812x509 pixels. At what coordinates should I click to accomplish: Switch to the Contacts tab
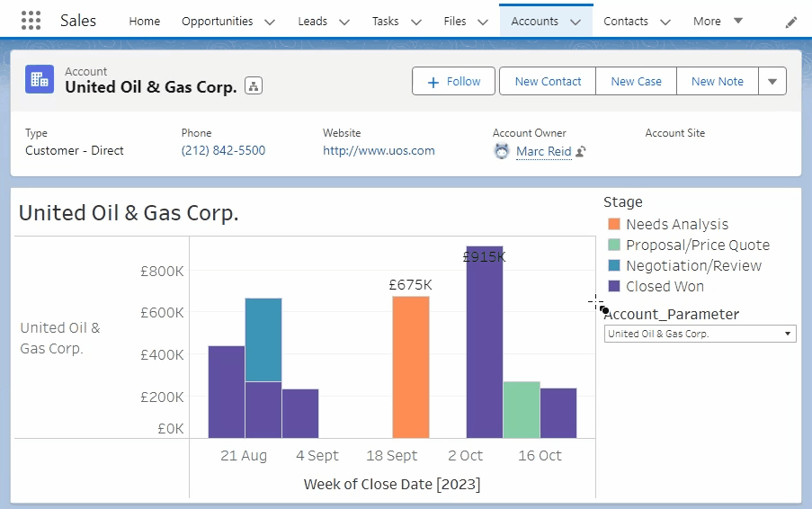pos(626,22)
